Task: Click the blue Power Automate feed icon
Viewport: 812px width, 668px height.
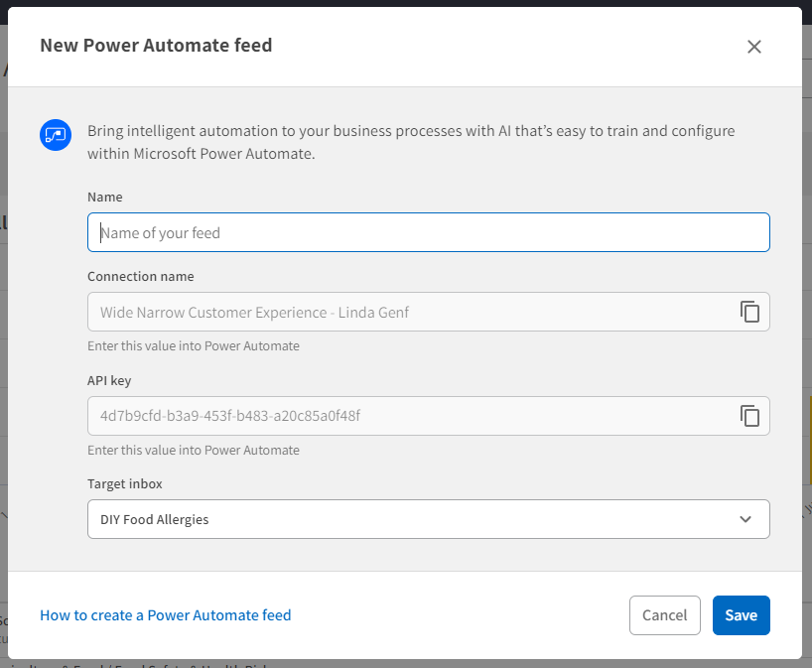Action: 54,134
